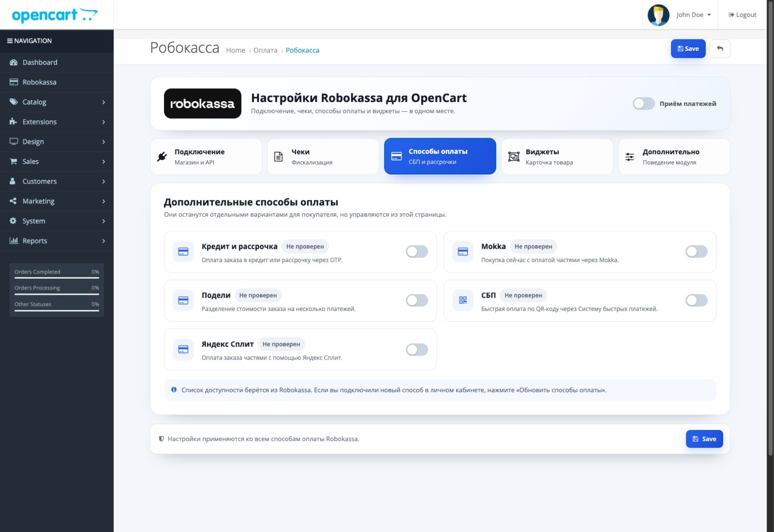Expand the Extensions menu chevron
Viewport: 774px width, 532px height.
[104, 122]
